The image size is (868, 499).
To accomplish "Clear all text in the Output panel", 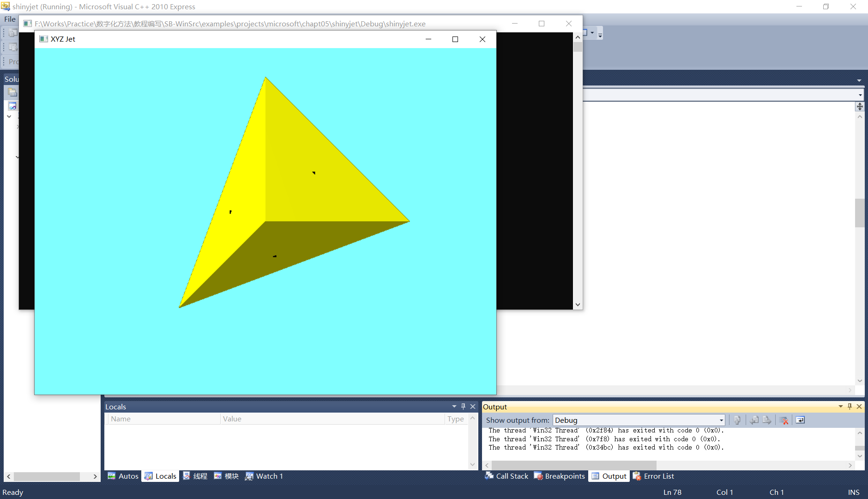I will [x=784, y=420].
